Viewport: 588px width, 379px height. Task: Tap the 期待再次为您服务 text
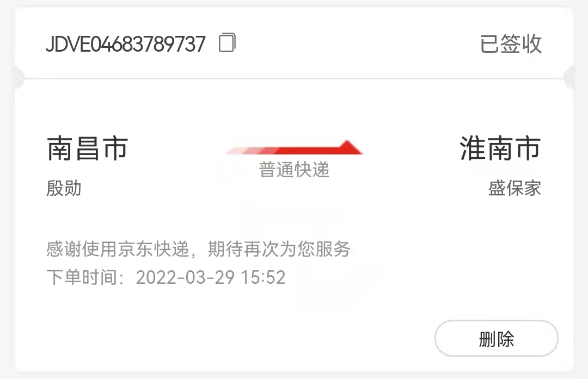click(279, 249)
